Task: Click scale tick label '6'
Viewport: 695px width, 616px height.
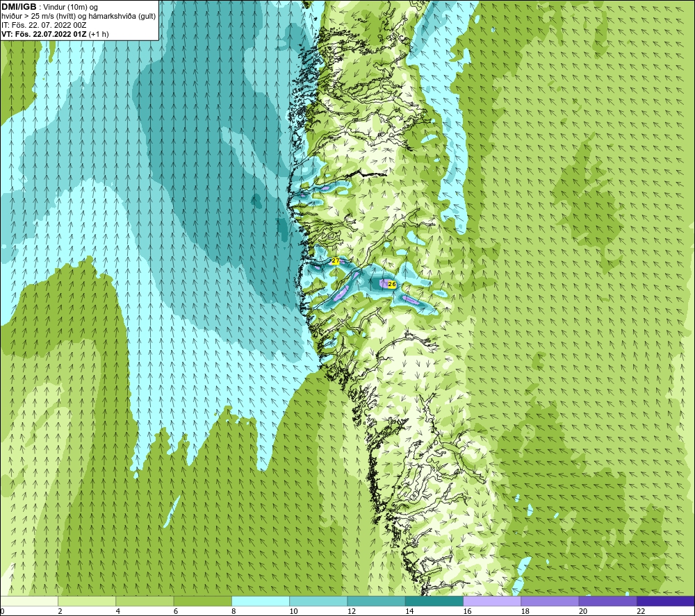Action: [176, 611]
